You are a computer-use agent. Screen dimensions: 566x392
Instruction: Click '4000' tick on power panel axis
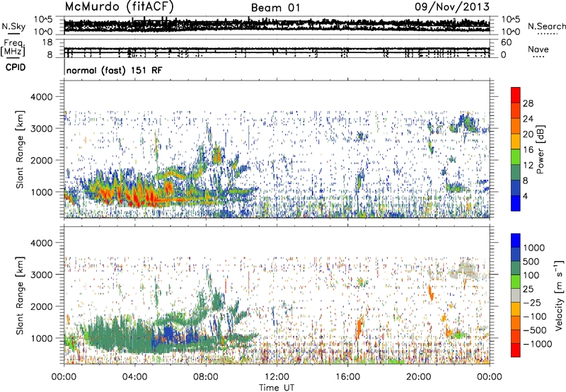tap(42, 97)
